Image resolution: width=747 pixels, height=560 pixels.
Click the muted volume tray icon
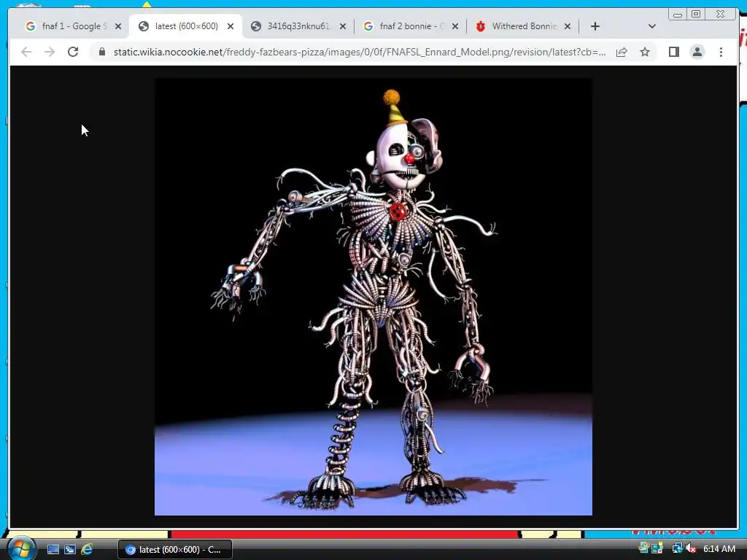[692, 548]
